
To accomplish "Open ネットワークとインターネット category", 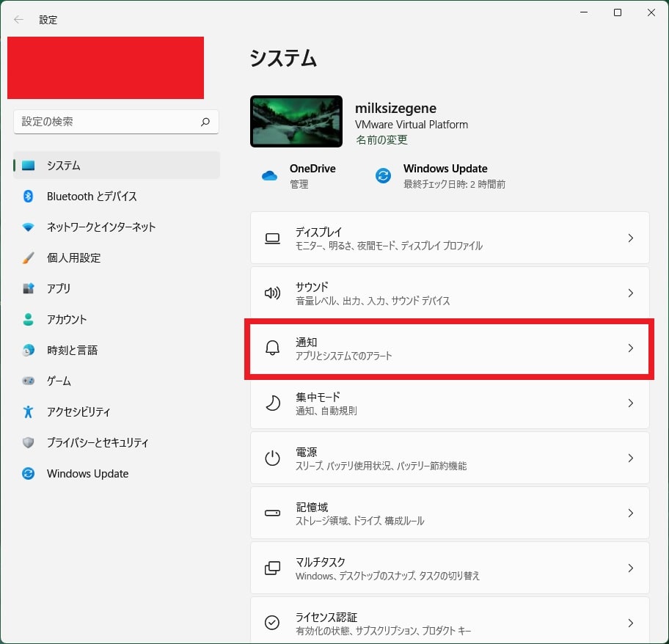I will [117, 227].
